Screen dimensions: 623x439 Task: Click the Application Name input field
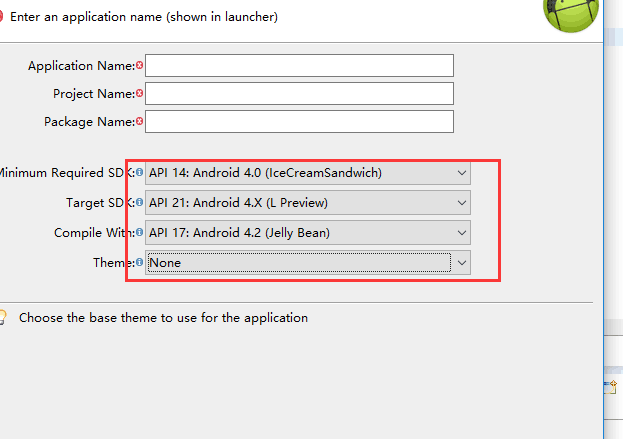pos(299,66)
